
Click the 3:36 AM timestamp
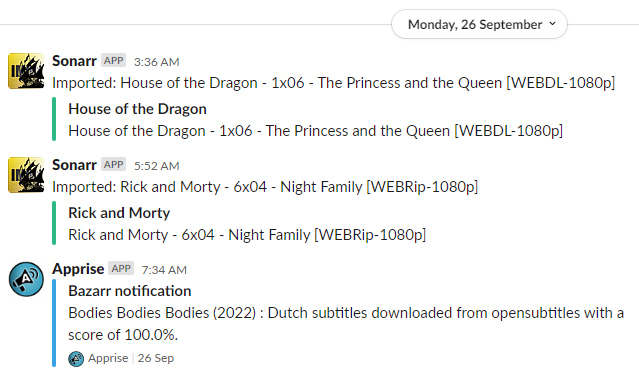156,62
